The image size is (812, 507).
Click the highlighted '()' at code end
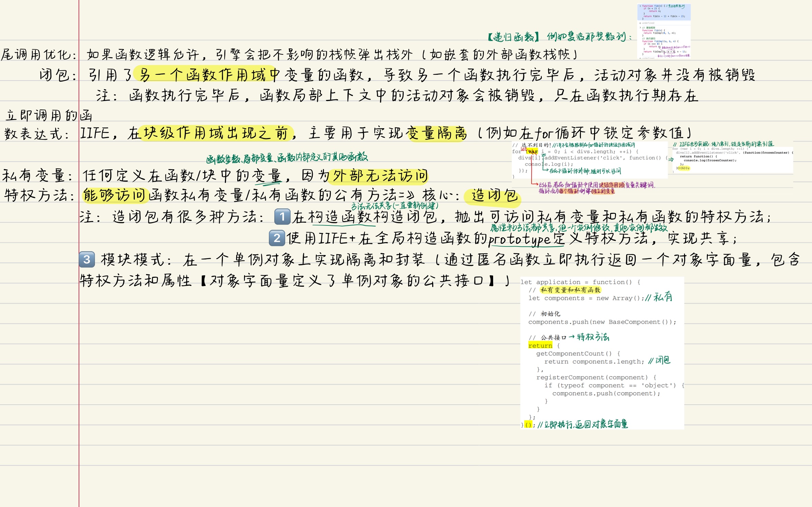[528, 425]
